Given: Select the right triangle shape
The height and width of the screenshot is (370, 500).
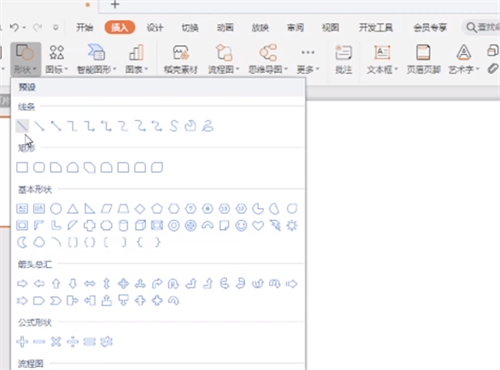Looking at the screenshot, I should click(89, 209).
